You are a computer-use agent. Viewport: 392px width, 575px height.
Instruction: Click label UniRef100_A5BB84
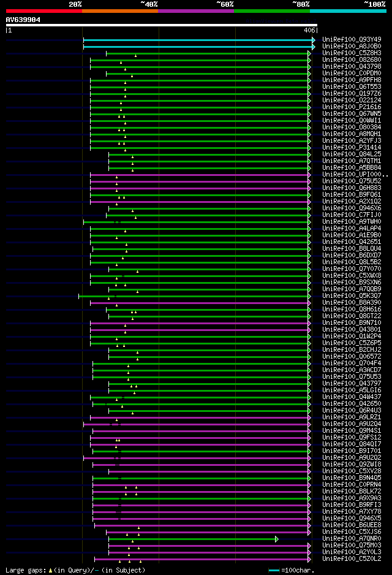352,167
